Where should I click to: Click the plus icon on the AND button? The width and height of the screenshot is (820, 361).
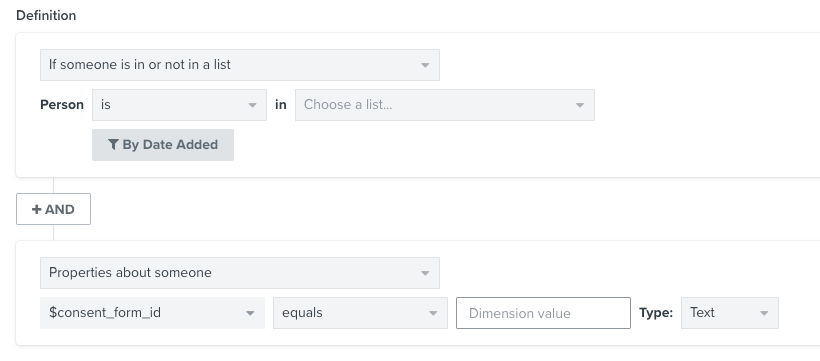pos(37,209)
